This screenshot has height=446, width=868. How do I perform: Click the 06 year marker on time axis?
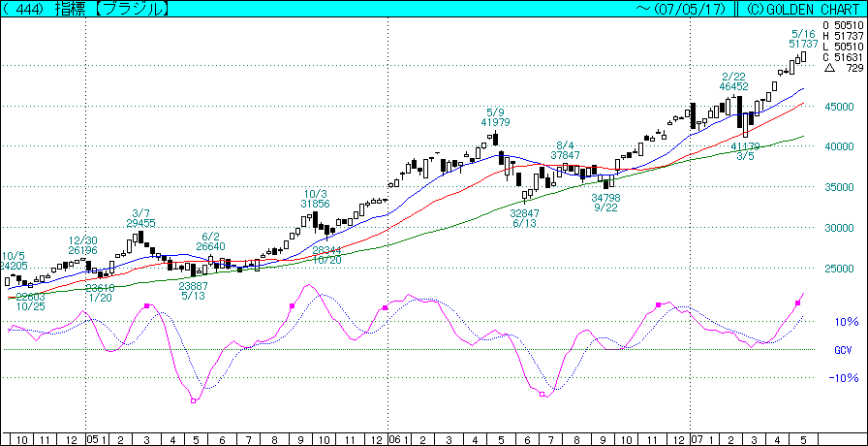(x=394, y=439)
